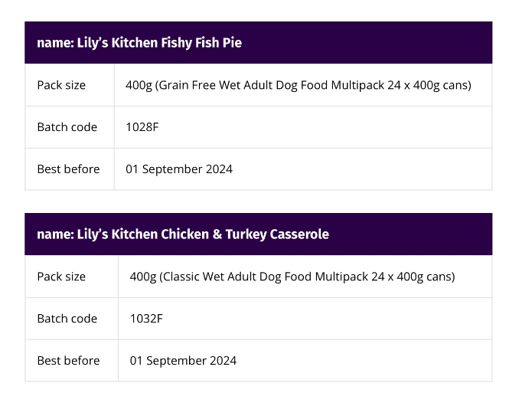Click the Lily's Kitchen Fishy Fish Pie header
This screenshot has height=403, width=532.
click(139, 43)
